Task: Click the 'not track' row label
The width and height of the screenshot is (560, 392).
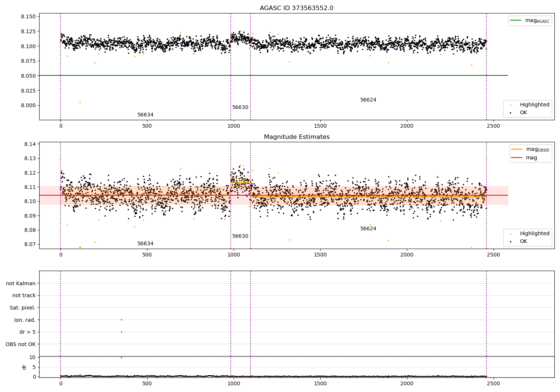Action: (x=24, y=296)
